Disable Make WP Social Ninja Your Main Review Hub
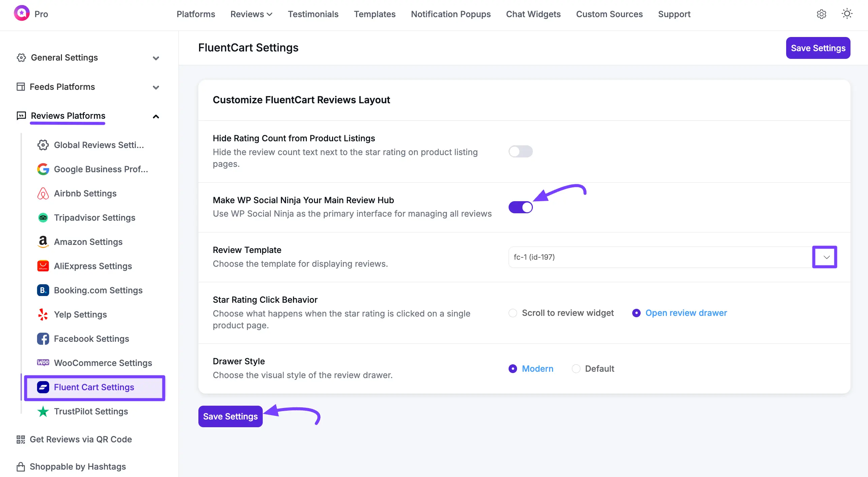The image size is (868, 477). pos(521,207)
